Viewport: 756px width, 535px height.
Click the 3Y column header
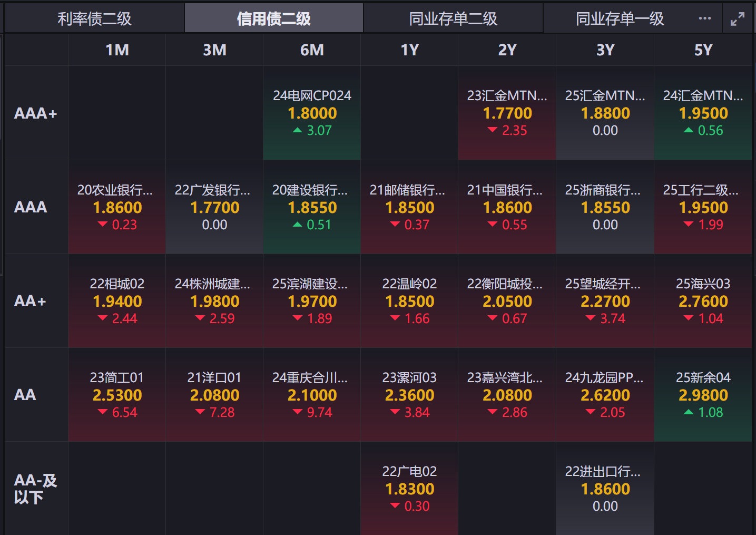click(605, 50)
